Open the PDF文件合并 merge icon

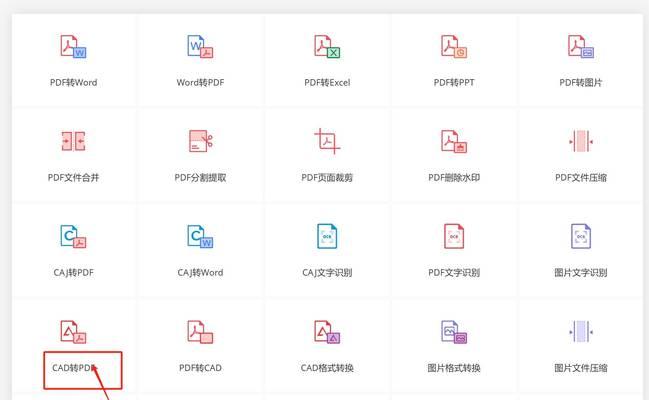click(x=73, y=141)
